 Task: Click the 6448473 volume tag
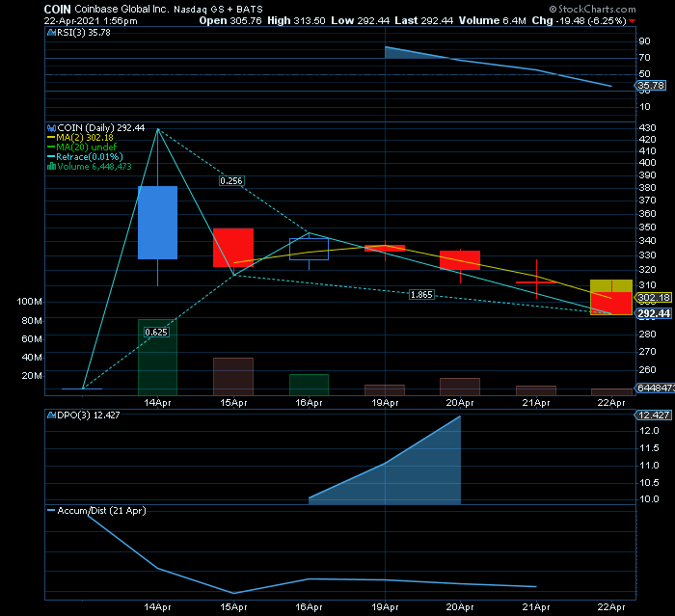pos(655,388)
